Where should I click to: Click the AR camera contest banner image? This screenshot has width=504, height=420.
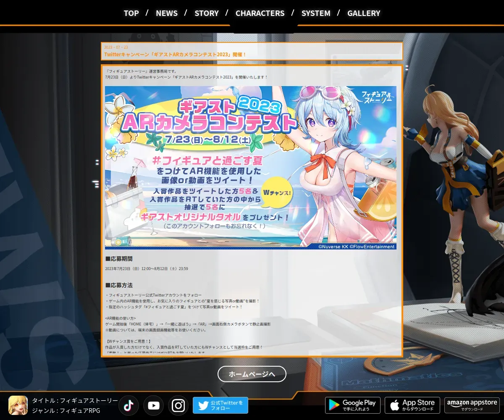tap(251, 168)
